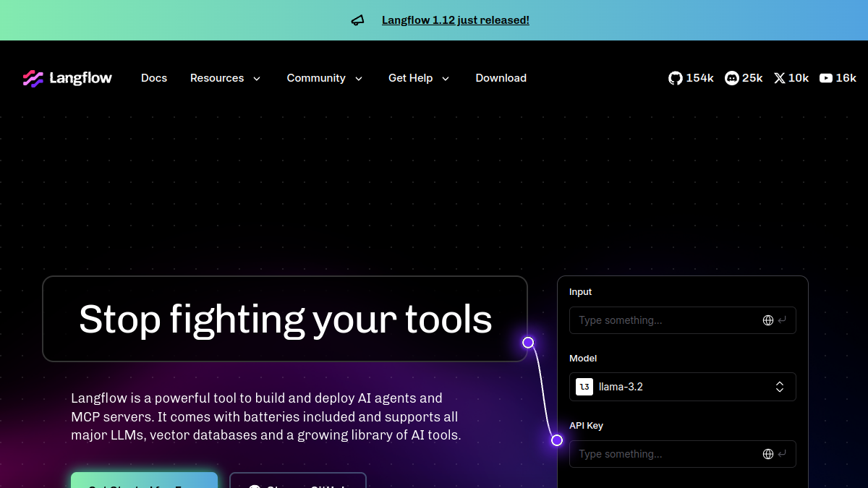
Task: Click the Input text field
Action: pyautogui.click(x=683, y=320)
